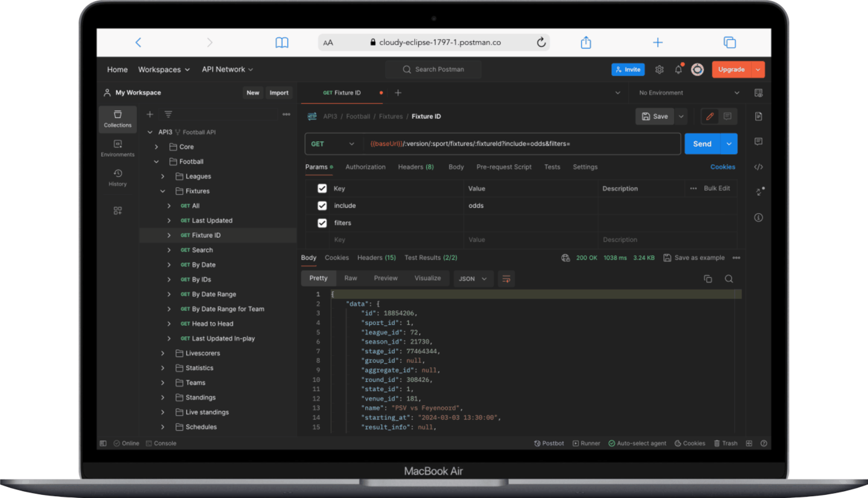Click the Import button
This screenshot has height=498, width=868.
tap(279, 93)
